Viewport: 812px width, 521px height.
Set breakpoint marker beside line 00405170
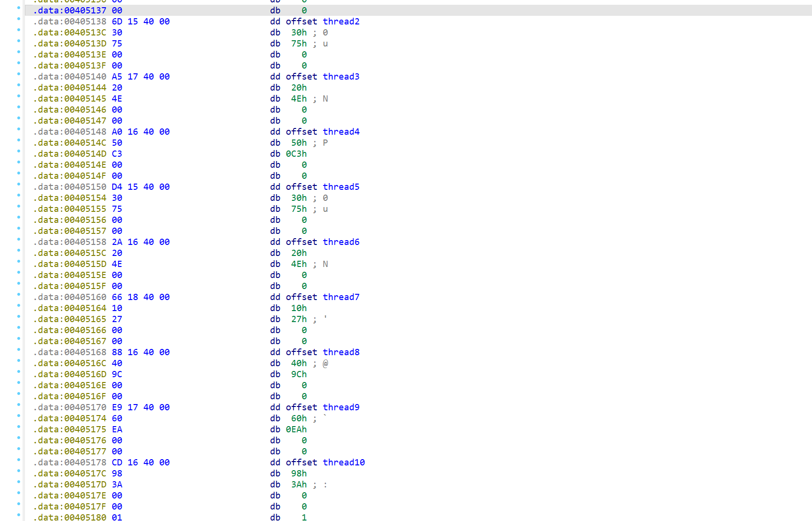pyautogui.click(x=19, y=405)
